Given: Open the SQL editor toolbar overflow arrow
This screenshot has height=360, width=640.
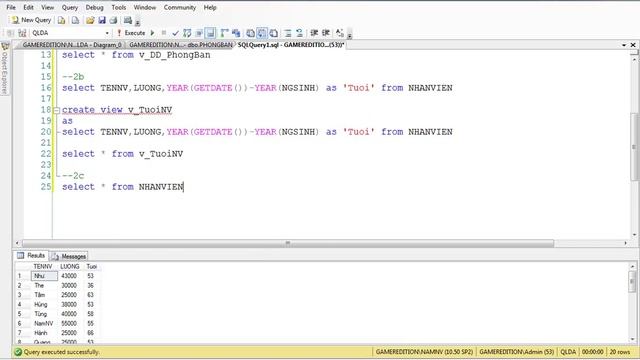Looking at the screenshot, I should 350,35.
